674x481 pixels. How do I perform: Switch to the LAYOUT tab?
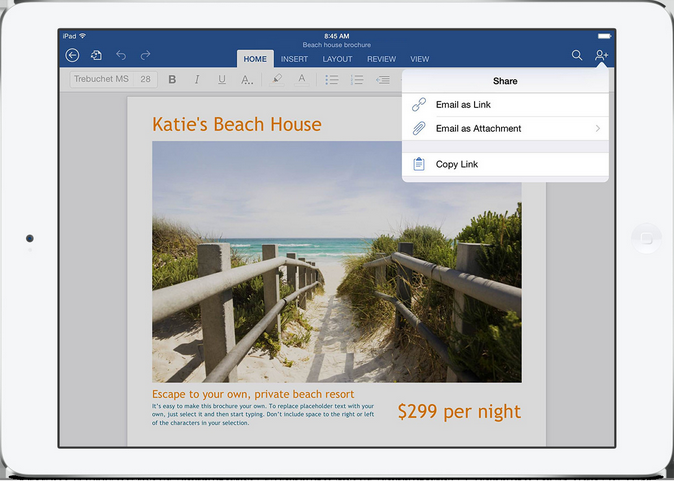pyautogui.click(x=337, y=59)
